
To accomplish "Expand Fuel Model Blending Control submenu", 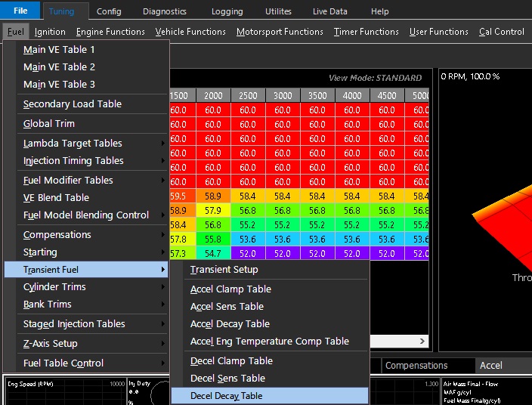I will click(x=86, y=215).
